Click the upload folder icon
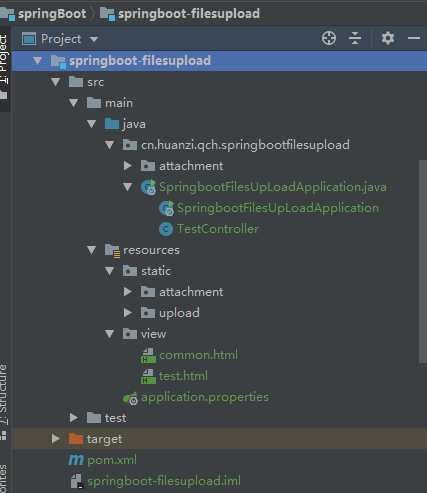 (x=148, y=313)
